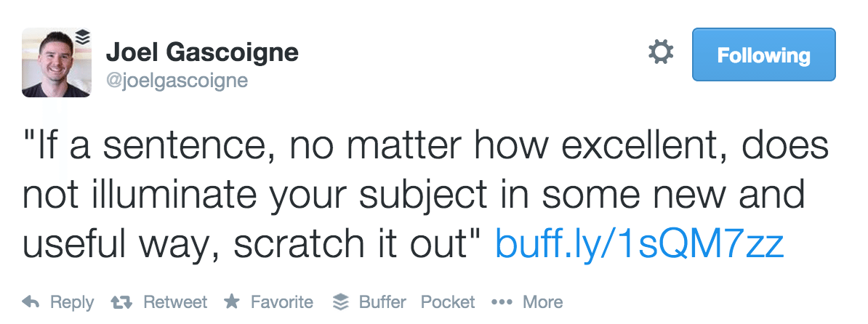Select the Reply text label

(x=72, y=303)
